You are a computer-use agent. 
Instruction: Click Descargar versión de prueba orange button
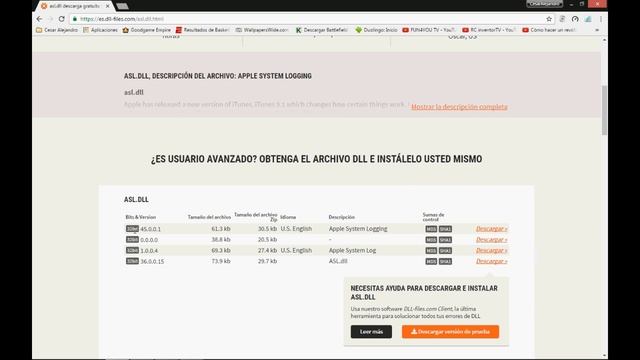coord(450,331)
